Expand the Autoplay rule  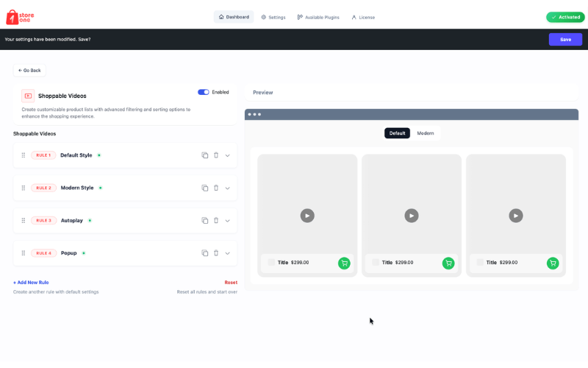point(227,221)
